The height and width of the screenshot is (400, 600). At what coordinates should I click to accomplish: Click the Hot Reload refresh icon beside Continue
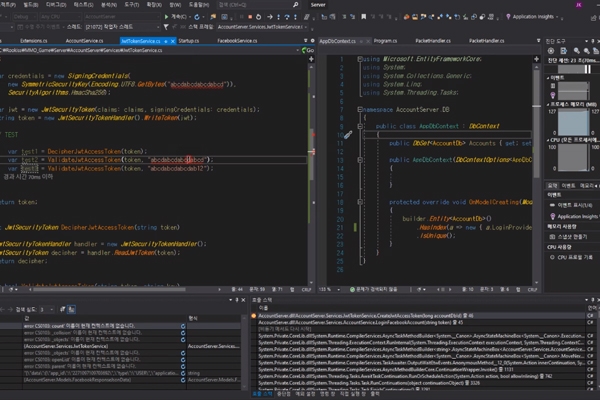tap(197, 17)
